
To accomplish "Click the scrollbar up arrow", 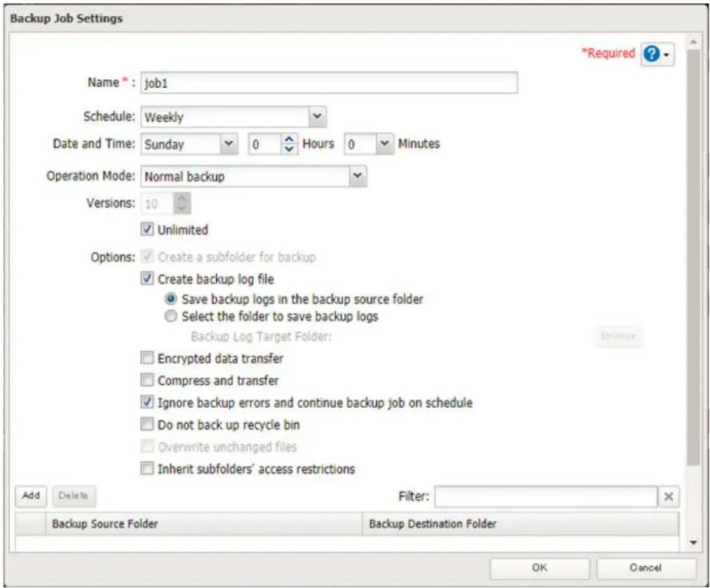I will click(693, 42).
